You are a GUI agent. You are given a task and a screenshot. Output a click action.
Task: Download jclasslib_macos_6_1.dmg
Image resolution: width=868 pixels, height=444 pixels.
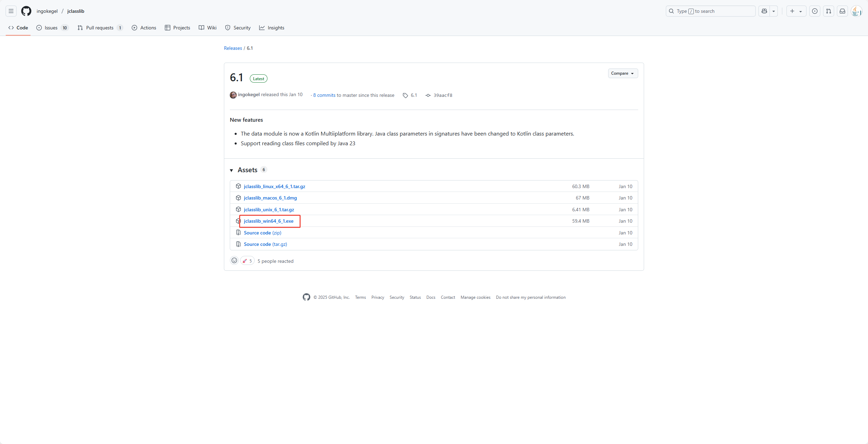tap(270, 198)
